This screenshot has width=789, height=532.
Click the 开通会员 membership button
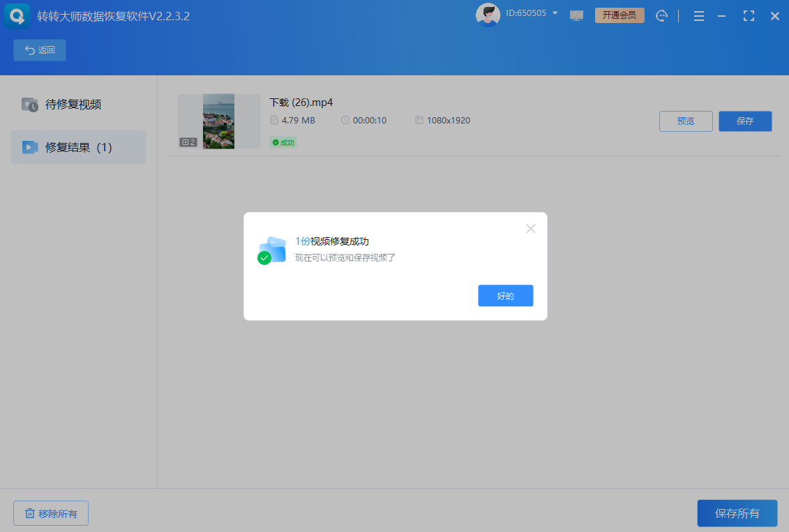click(619, 14)
